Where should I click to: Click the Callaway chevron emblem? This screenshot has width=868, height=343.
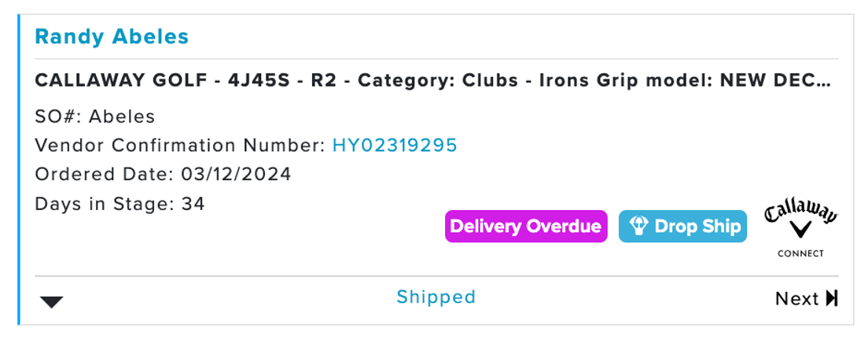click(801, 231)
